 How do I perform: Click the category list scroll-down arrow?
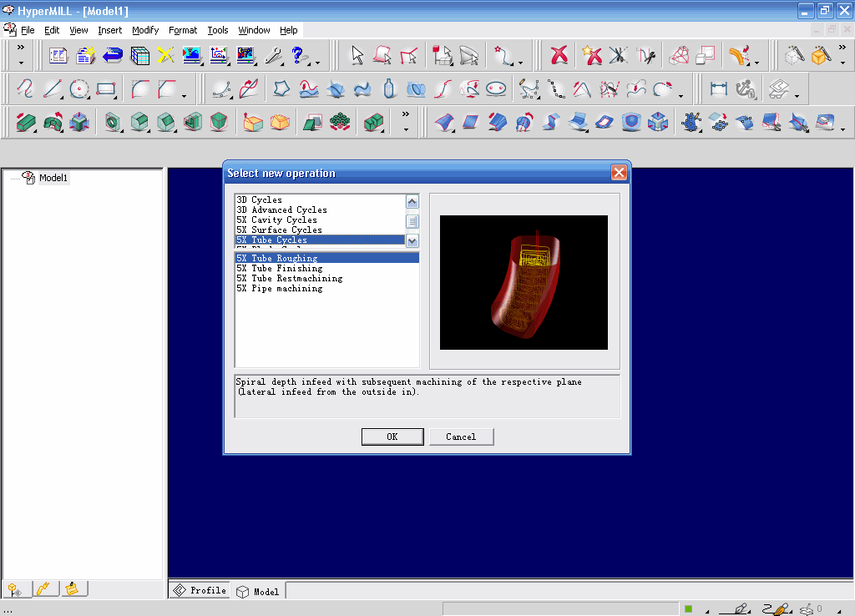pos(412,240)
